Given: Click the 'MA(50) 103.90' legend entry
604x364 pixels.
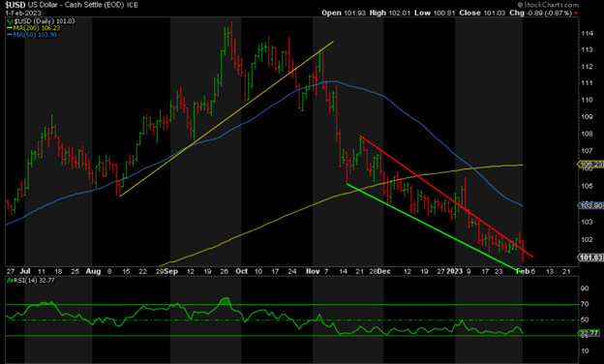Looking at the screenshot, I should click(35, 35).
